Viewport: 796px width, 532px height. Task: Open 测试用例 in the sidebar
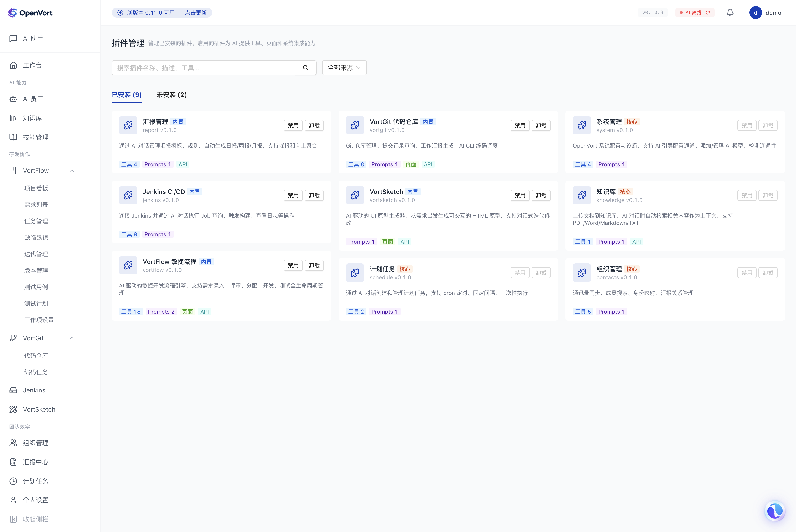[36, 287]
